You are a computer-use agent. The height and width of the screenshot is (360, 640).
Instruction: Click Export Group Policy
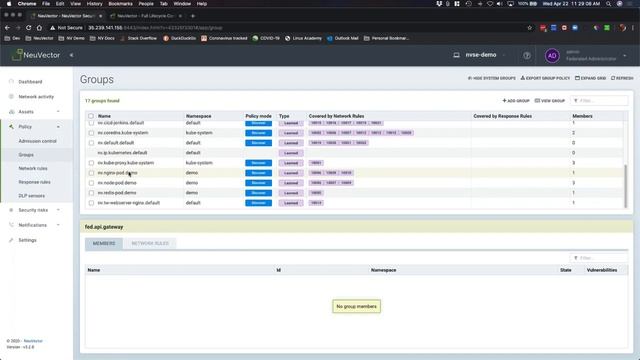[x=545, y=78]
